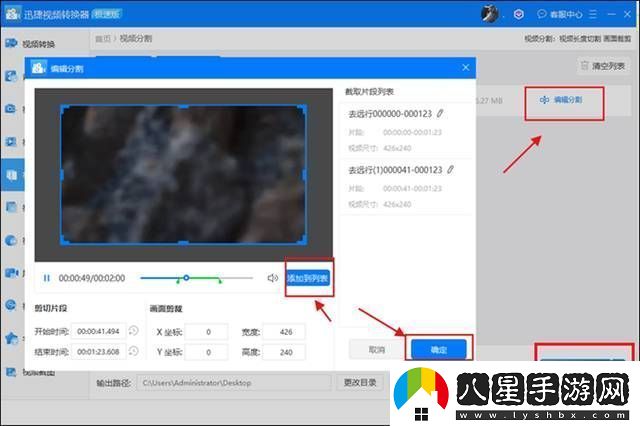Click the bottom-left corner handle of the crop frame
The width and height of the screenshot is (640, 426).
(x=63, y=242)
